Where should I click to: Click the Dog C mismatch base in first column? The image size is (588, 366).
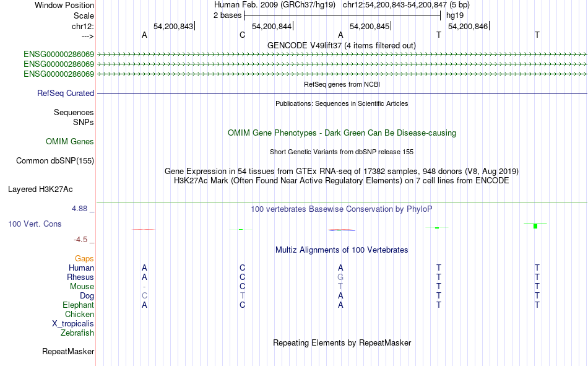pyautogui.click(x=144, y=296)
